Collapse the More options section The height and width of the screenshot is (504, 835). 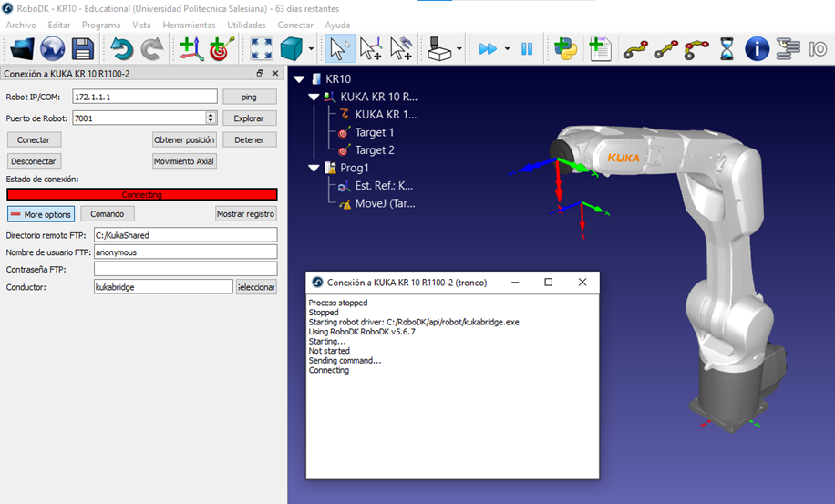point(41,214)
